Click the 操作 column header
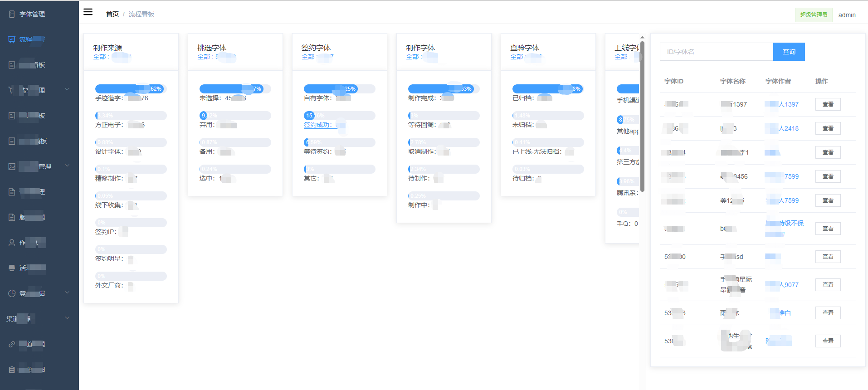This screenshot has width=868, height=390. coord(821,81)
